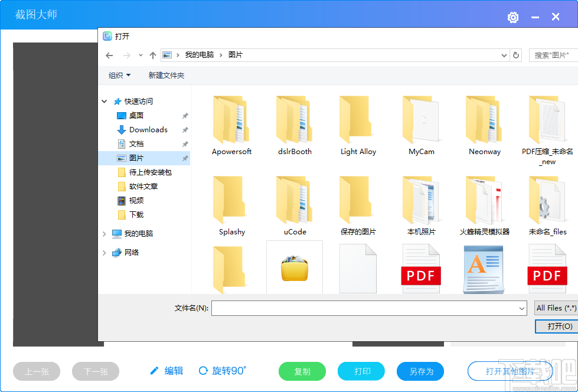Open the red PDF file icon
The width and height of the screenshot is (578, 392).
(x=421, y=269)
